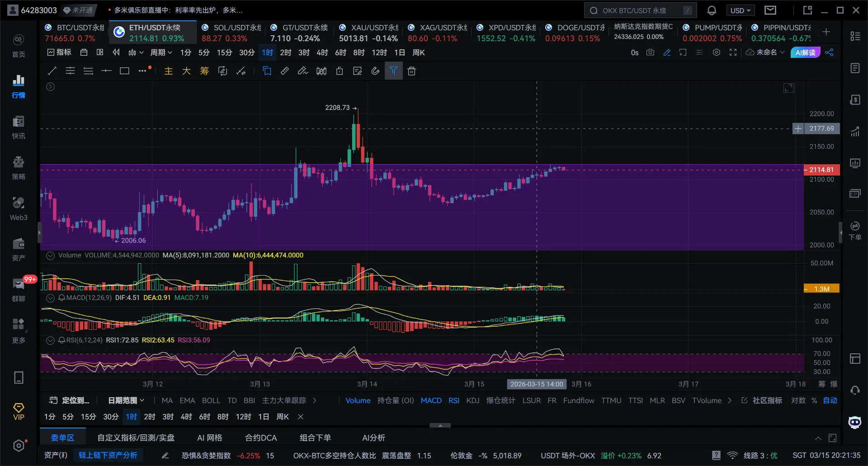Click the active filter funnel tool
Screen dimensions: 868x466
pos(393,71)
